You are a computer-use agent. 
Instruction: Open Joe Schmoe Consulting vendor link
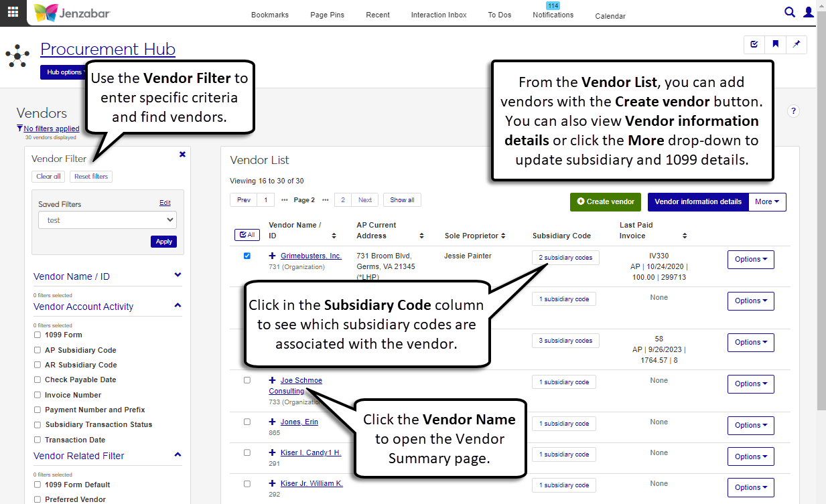tap(301, 380)
